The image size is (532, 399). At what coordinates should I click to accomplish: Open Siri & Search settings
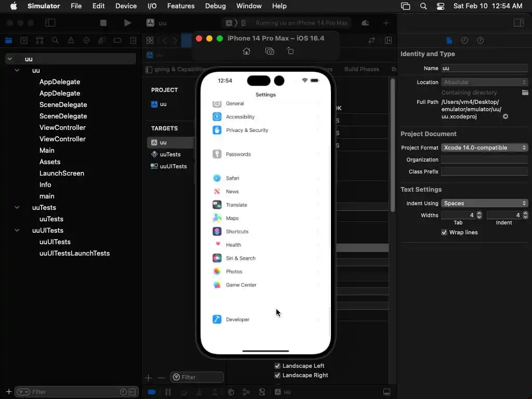click(265, 258)
